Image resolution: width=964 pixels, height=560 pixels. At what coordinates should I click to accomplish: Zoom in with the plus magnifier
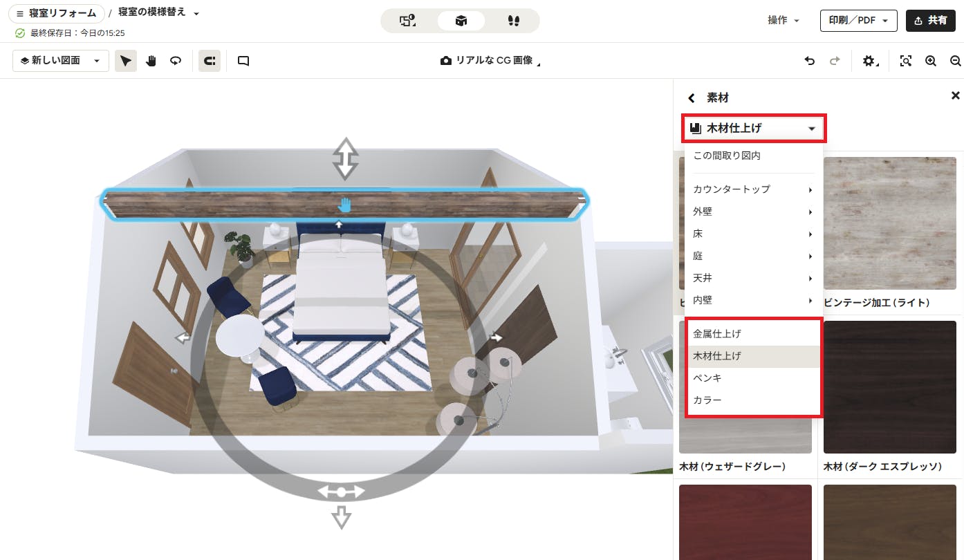point(931,61)
